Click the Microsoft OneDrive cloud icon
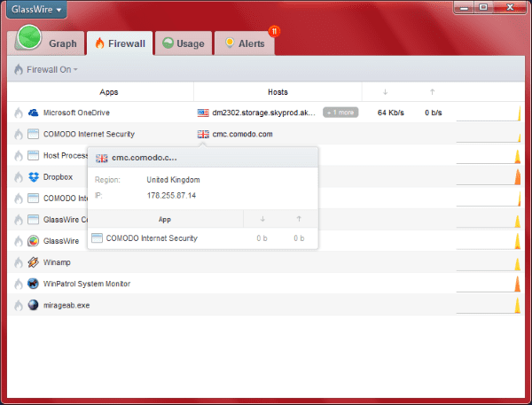Viewport: 532px width, 405px height. (x=34, y=113)
